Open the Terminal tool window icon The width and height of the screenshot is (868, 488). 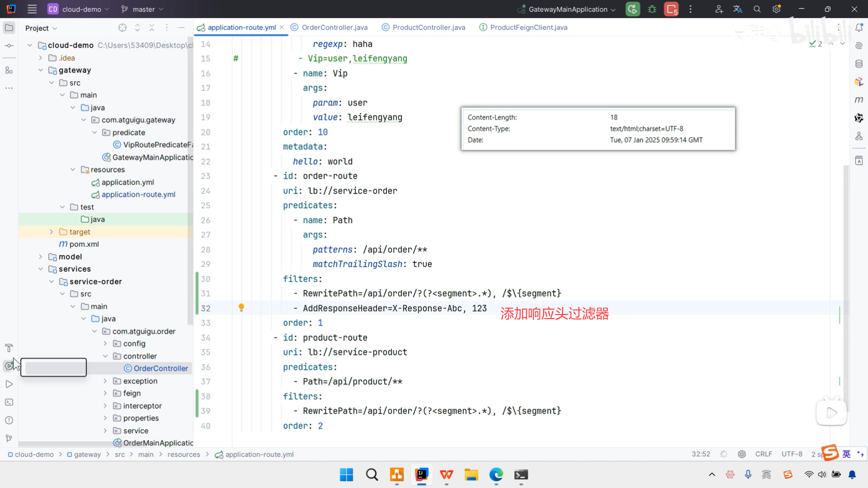[9, 402]
